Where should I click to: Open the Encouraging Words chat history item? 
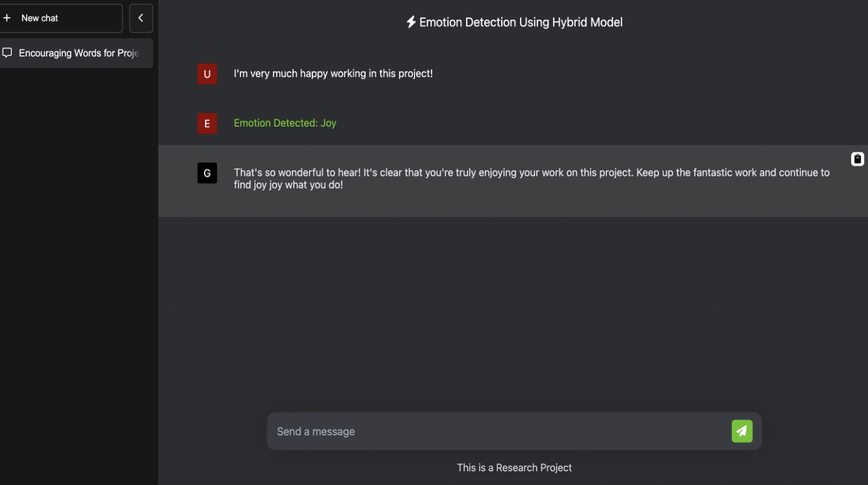(x=79, y=53)
